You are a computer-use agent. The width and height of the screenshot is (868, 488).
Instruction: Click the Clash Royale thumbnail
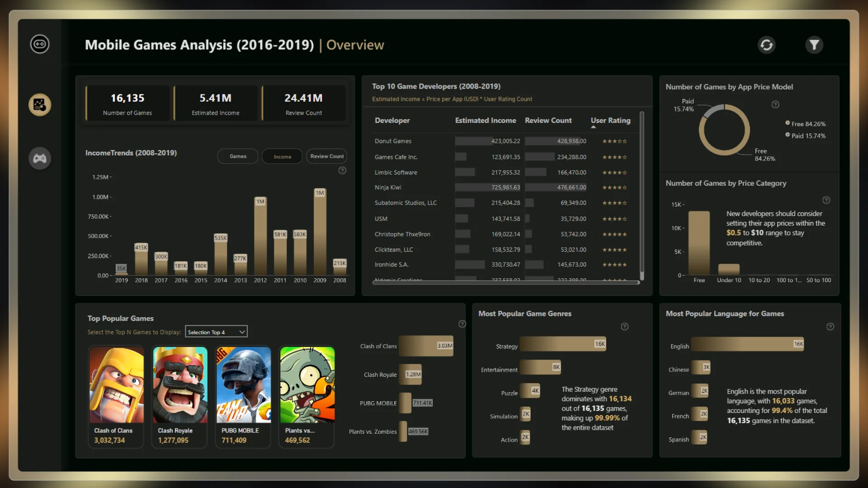tap(180, 385)
